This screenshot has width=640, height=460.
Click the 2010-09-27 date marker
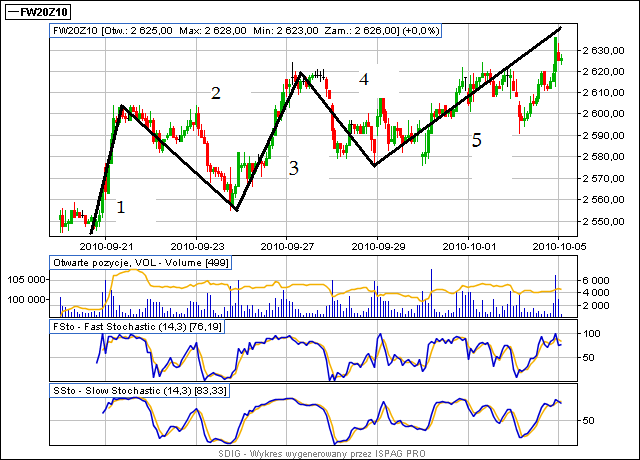(x=287, y=244)
